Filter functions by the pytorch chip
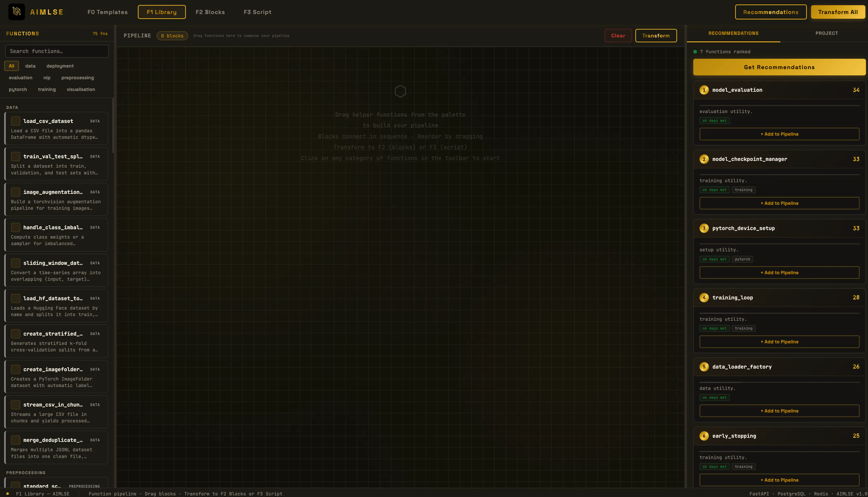 (18, 89)
